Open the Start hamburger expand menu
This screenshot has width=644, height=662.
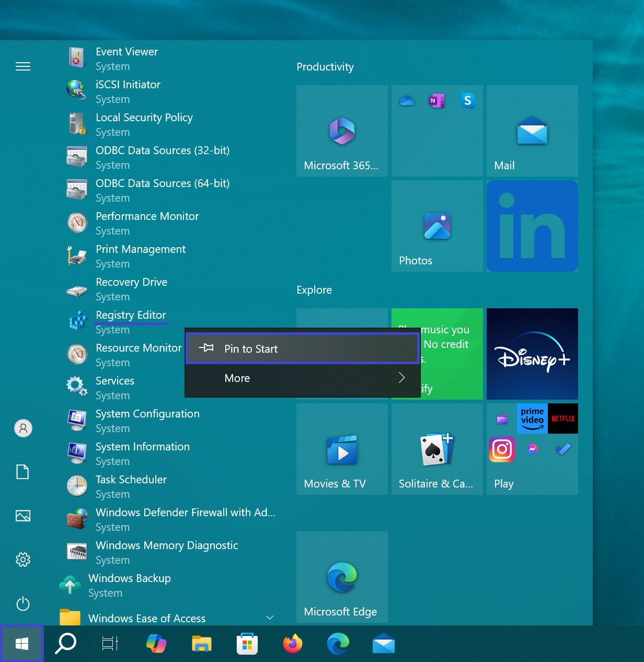23,66
